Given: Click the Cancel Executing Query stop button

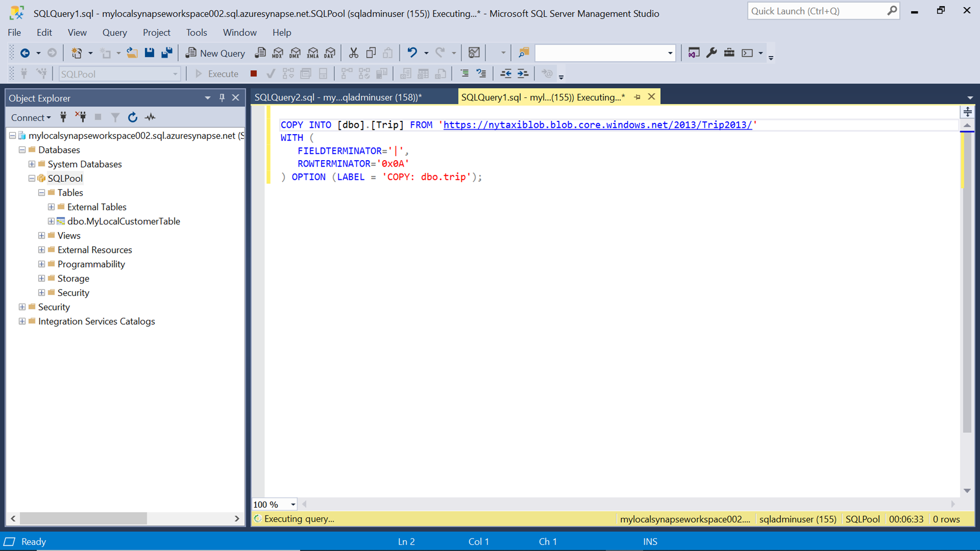Looking at the screenshot, I should [x=253, y=74].
